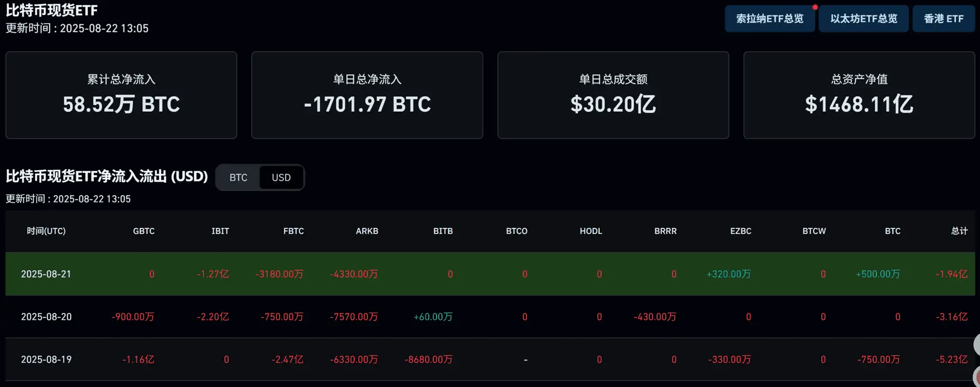
Task: Click the IBIT column header
Action: [220, 231]
